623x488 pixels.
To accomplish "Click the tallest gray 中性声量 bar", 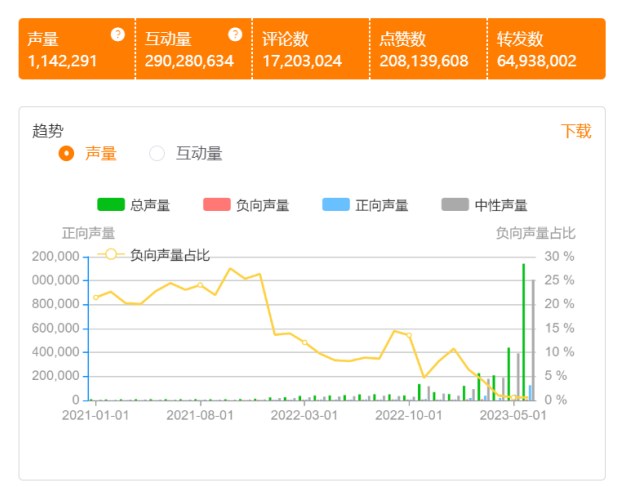I will pyautogui.click(x=533, y=340).
